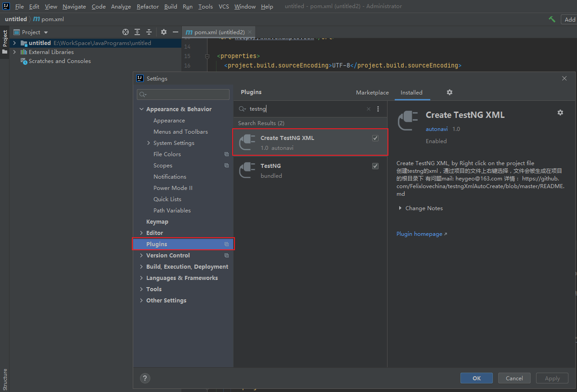Open the Analyze menu

121,6
